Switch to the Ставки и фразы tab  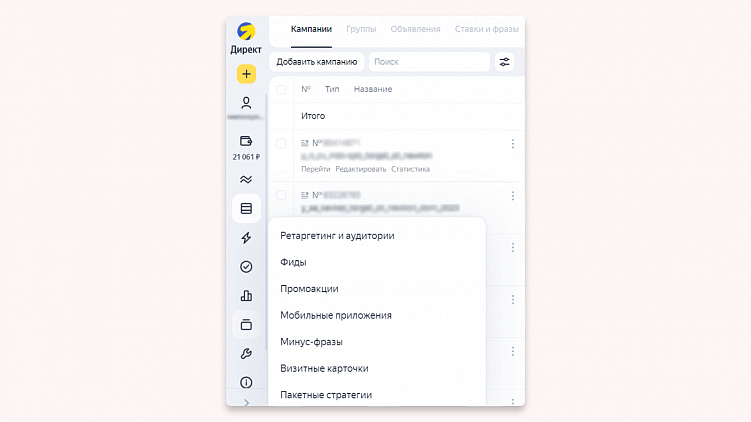[487, 29]
